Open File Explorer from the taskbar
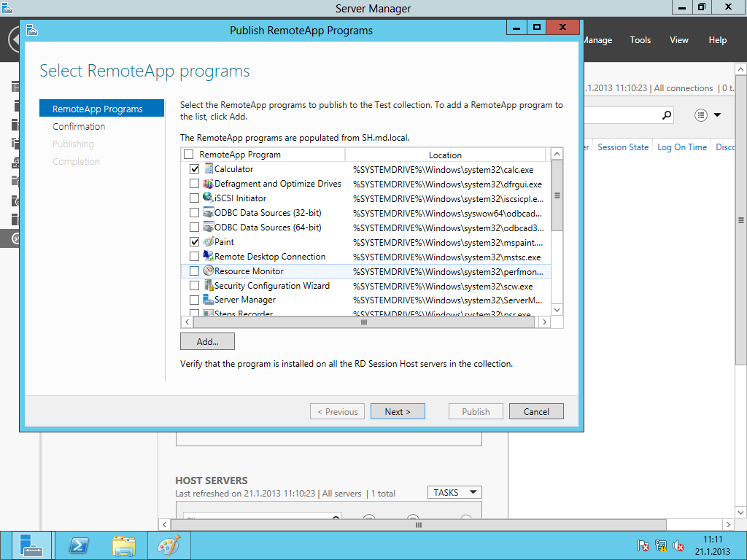This screenshot has width=747, height=560. click(124, 546)
